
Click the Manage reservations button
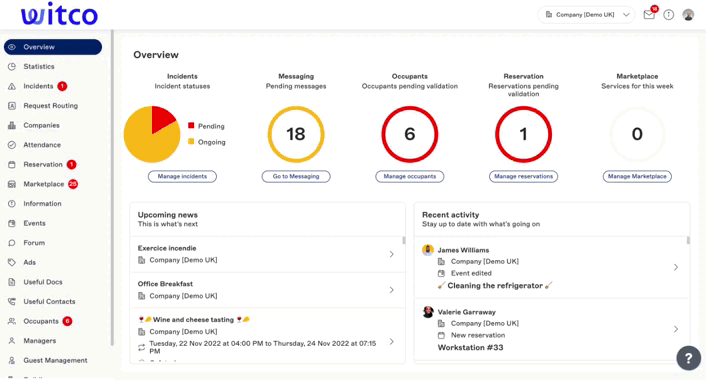tap(523, 176)
